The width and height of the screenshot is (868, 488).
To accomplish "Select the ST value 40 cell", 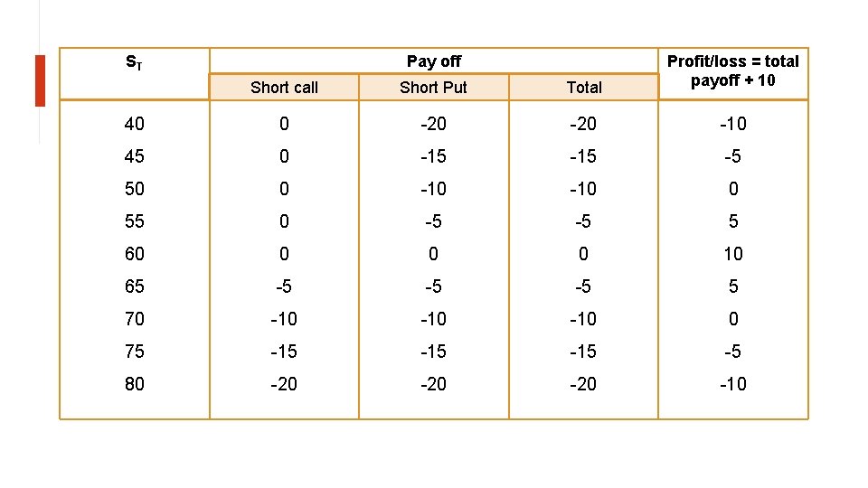I will tap(135, 124).
